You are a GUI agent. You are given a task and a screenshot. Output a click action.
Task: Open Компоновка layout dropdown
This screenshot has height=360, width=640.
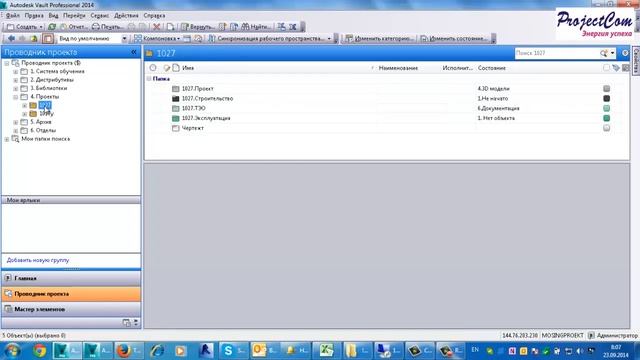click(157, 38)
